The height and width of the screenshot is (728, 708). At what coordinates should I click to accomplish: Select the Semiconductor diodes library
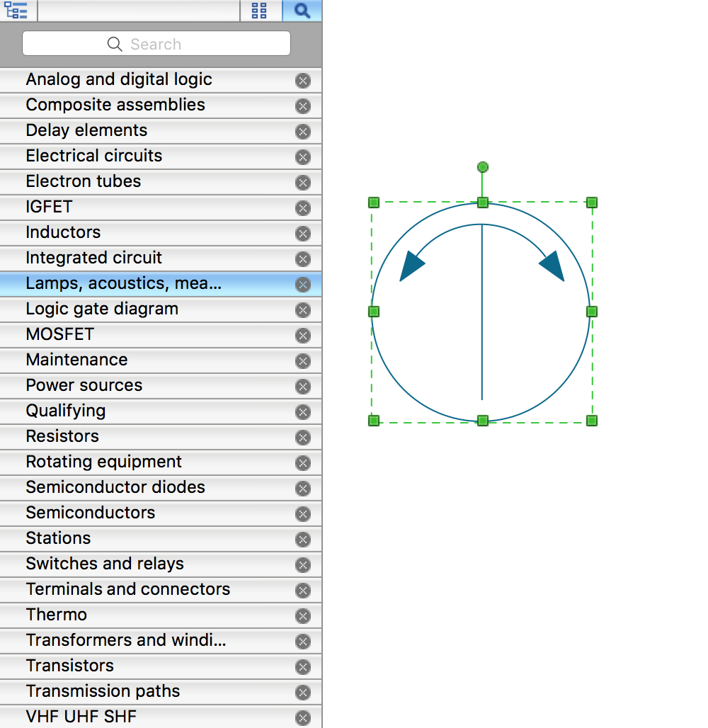pyautogui.click(x=115, y=487)
